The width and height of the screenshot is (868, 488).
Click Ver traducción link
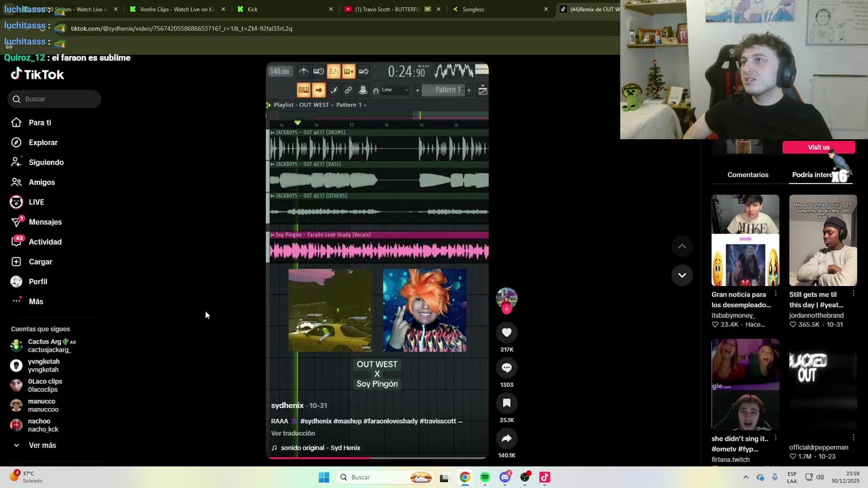point(293,433)
